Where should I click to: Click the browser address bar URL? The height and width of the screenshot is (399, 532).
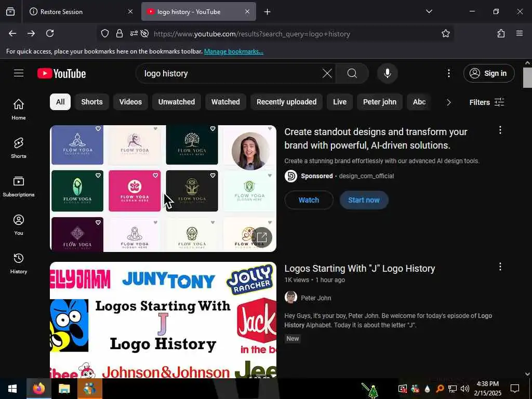click(252, 34)
